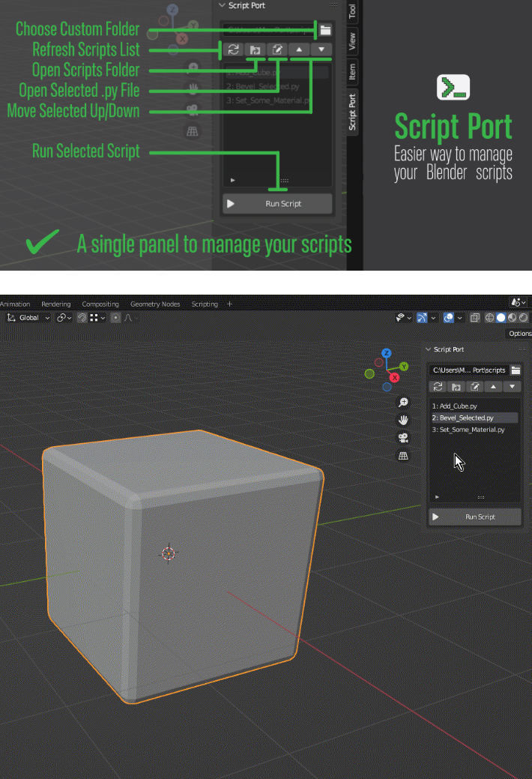Viewport: 532px width, 779px height.
Task: Add workspace with the plus button
Action: coord(229,304)
